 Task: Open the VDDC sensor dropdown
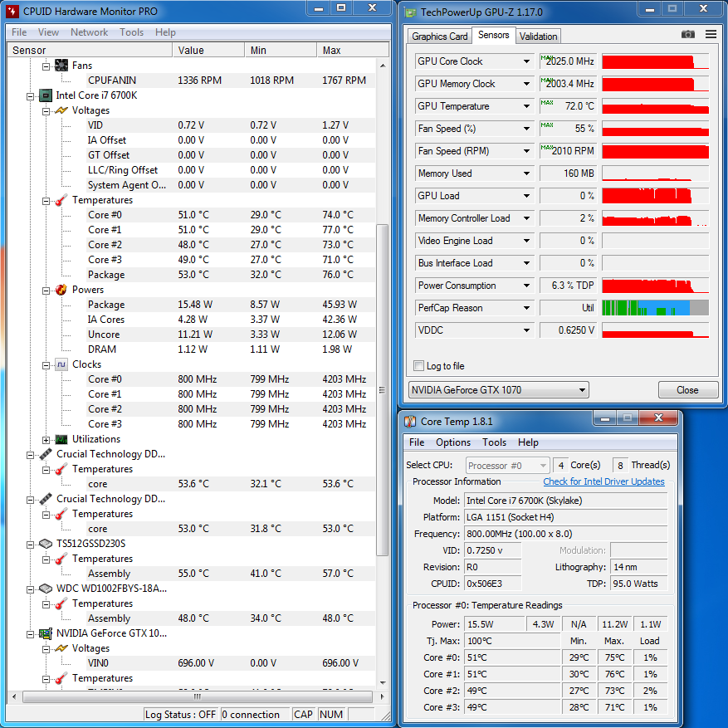526,330
